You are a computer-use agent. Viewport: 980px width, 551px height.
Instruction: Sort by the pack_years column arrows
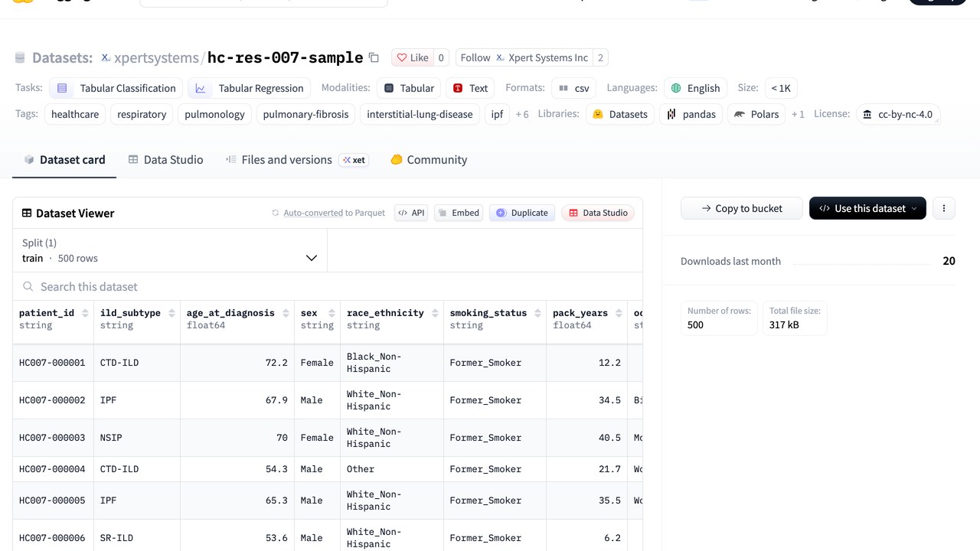tap(619, 313)
